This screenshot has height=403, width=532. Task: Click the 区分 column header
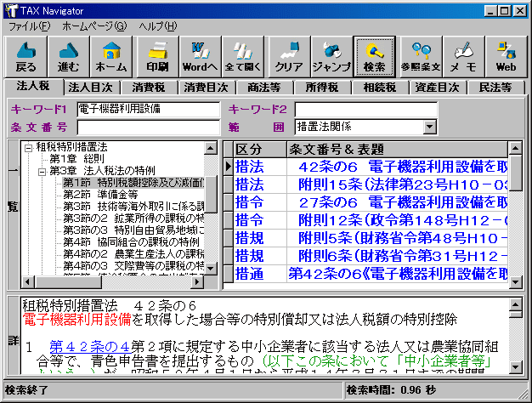pyautogui.click(x=260, y=150)
